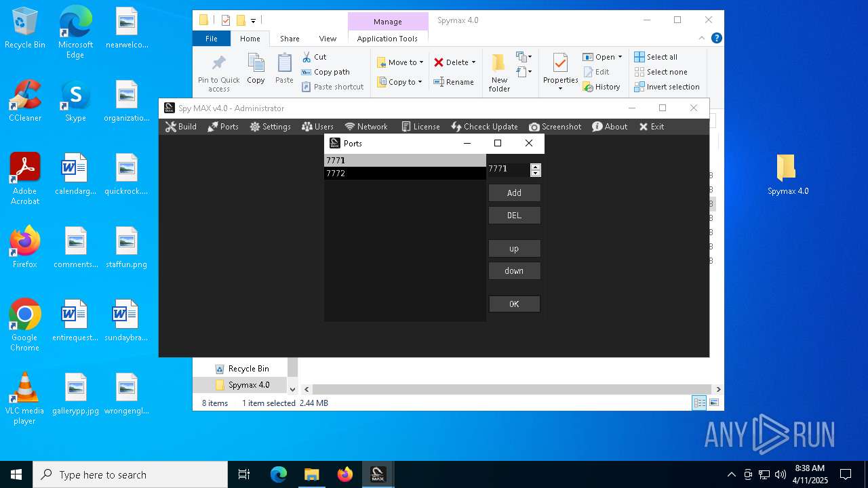Screen dimensions: 868x488
Task: Open File tab in File Explorer
Action: point(212,39)
